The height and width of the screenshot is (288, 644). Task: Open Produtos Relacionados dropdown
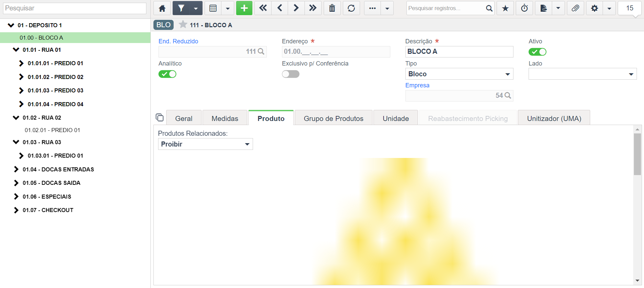tap(205, 144)
